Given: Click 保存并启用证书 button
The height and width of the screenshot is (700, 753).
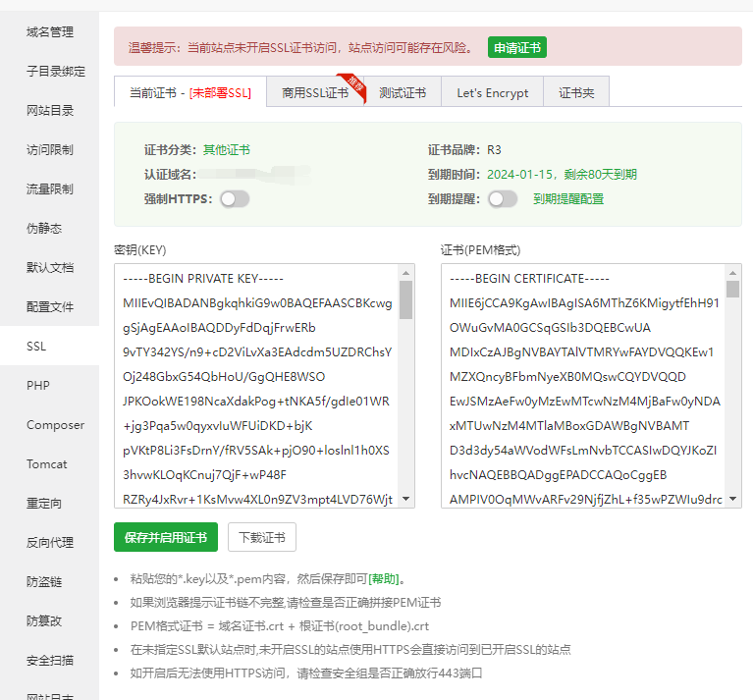Looking at the screenshot, I should [x=166, y=537].
